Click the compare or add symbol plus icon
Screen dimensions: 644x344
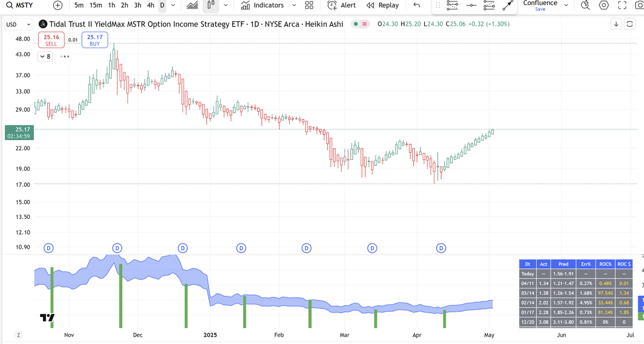[58, 5]
